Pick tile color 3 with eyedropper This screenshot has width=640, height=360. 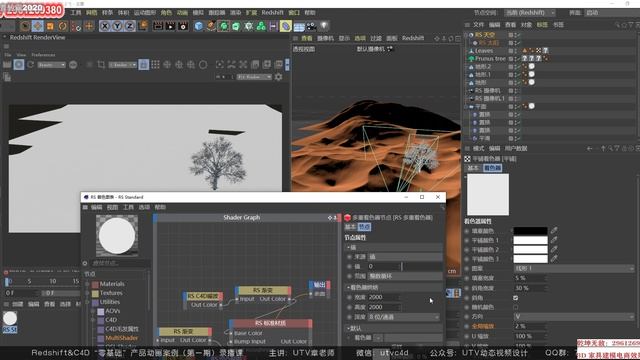(554, 258)
